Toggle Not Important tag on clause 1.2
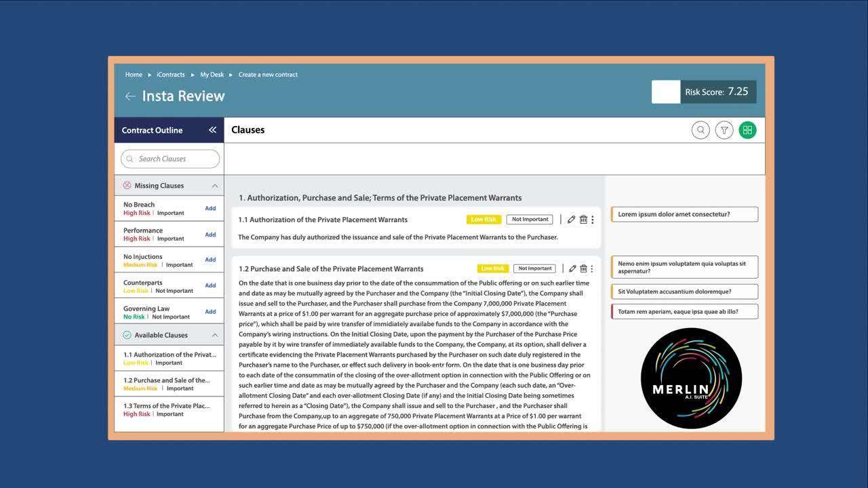 pyautogui.click(x=534, y=268)
